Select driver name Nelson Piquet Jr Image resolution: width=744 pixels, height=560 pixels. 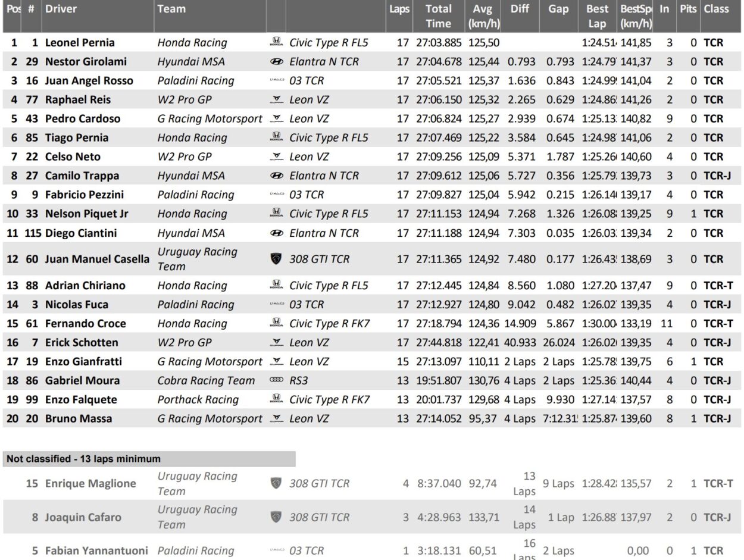(86, 214)
